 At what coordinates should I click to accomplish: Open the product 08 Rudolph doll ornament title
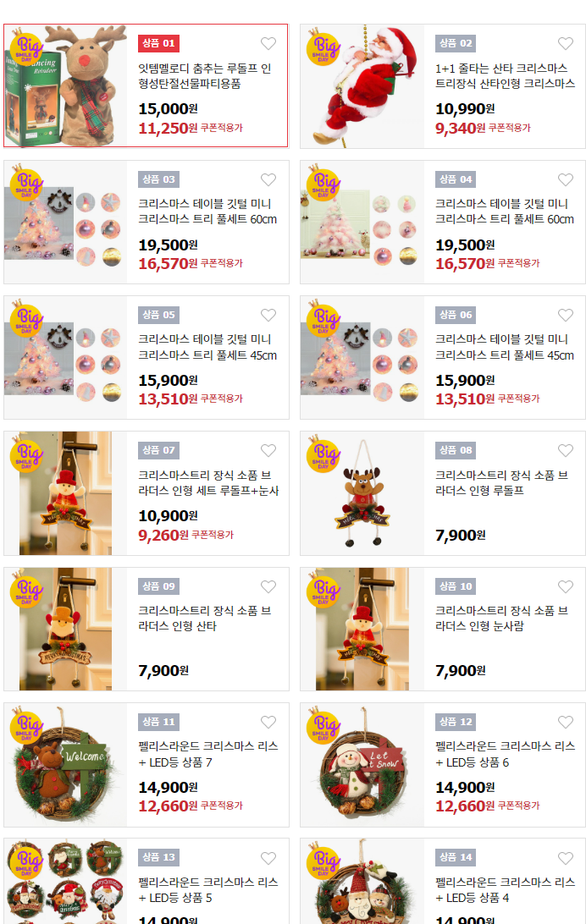[x=501, y=482]
